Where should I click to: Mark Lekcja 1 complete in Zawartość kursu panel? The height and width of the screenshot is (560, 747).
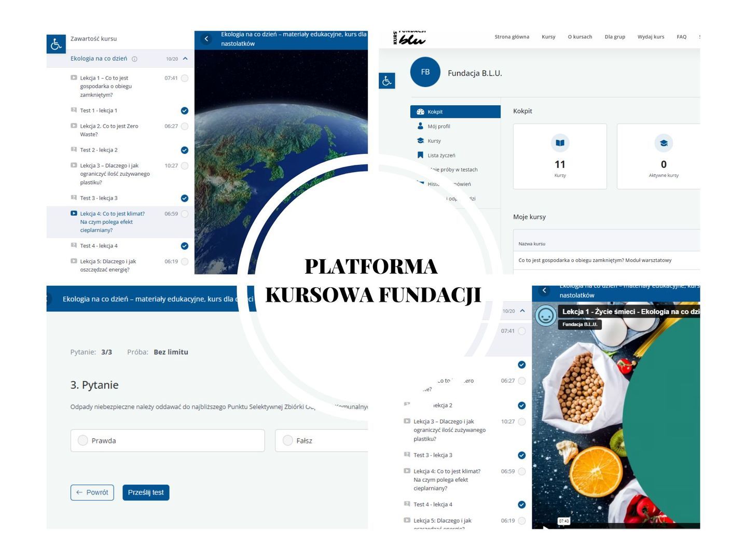pyautogui.click(x=185, y=78)
